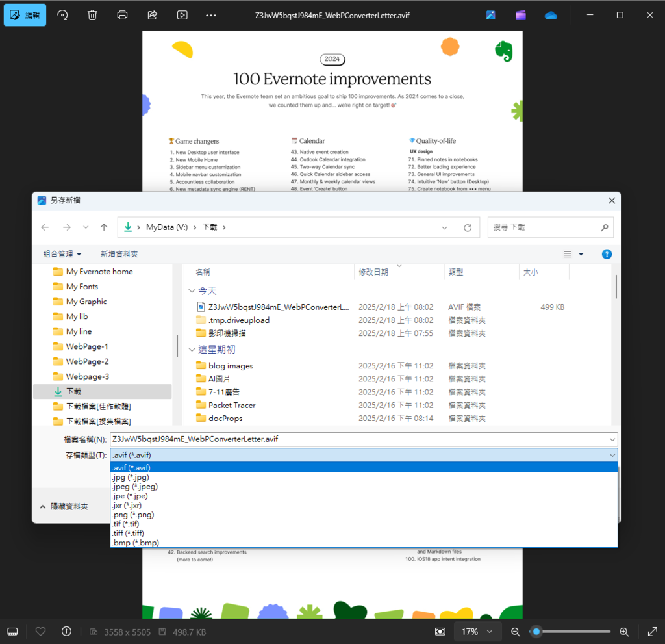Enter fullscreen with expand arrows icon
The image size is (665, 644).
652,632
